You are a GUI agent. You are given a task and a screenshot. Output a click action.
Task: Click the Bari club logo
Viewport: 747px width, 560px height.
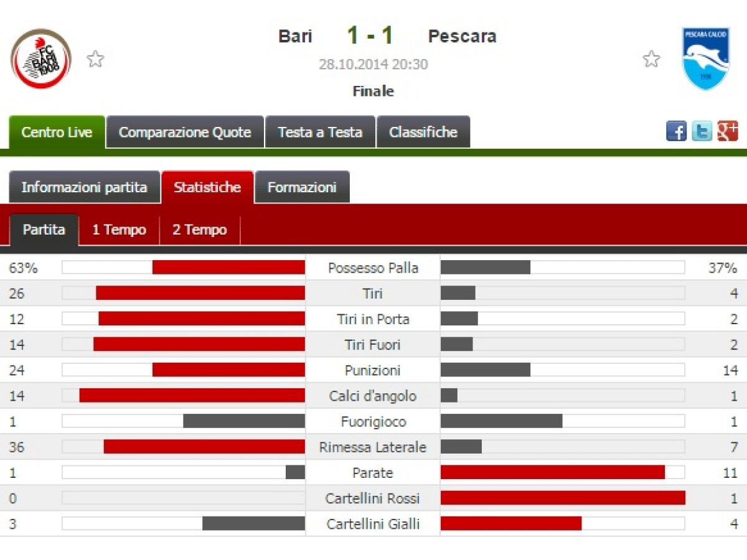[x=41, y=58]
